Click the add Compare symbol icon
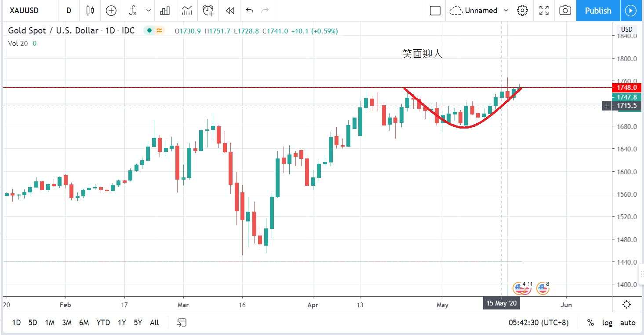644x335 pixels. (111, 11)
